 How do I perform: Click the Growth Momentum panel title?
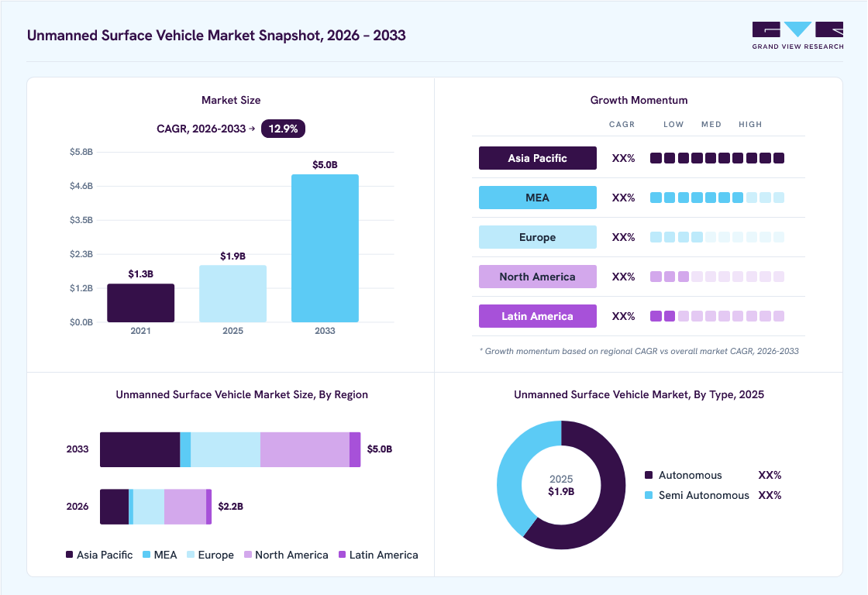coord(639,100)
